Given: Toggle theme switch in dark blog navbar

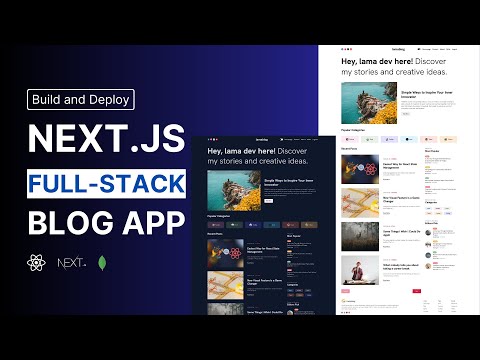Looking at the screenshot, I should point(282,139).
